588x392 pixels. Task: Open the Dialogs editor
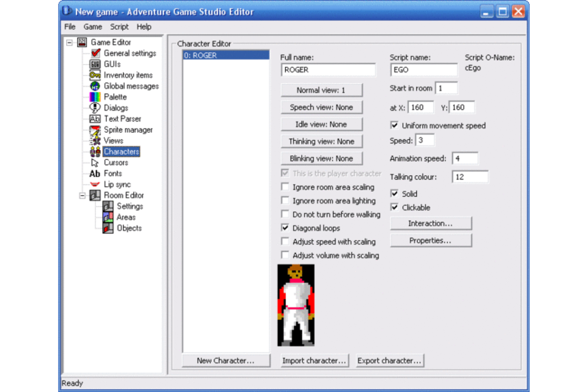[116, 108]
